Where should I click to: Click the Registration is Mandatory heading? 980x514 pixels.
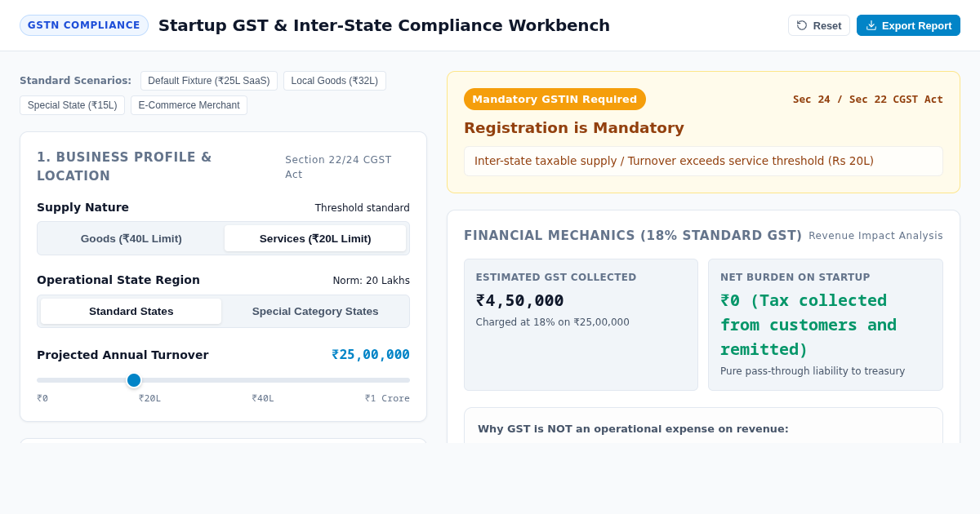coord(574,128)
